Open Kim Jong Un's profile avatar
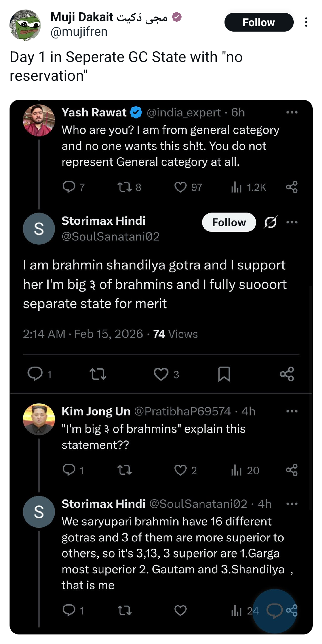 click(39, 419)
